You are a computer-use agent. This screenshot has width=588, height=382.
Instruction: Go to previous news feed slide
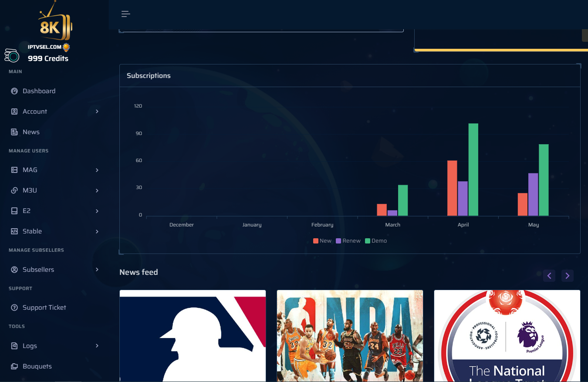[549, 276]
